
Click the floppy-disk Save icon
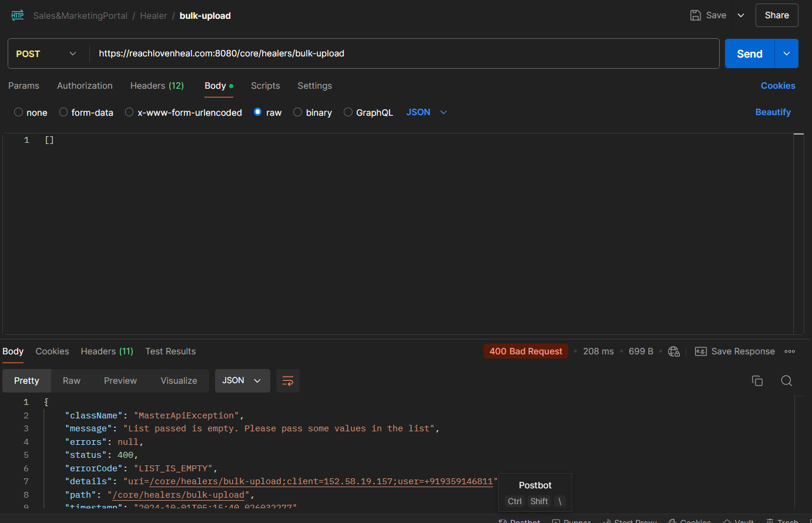pyautogui.click(x=695, y=15)
